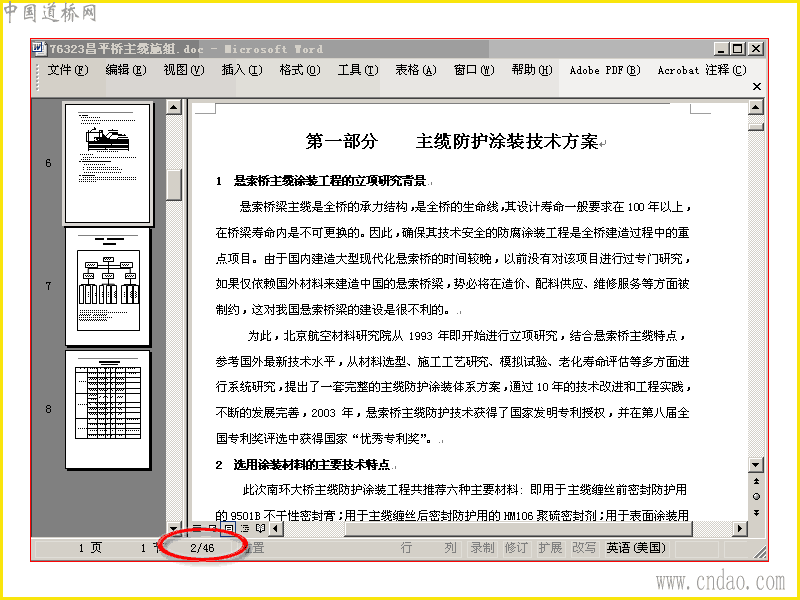Click 英语(美国) language indicator
The width and height of the screenshot is (800, 600).
pyautogui.click(x=636, y=548)
